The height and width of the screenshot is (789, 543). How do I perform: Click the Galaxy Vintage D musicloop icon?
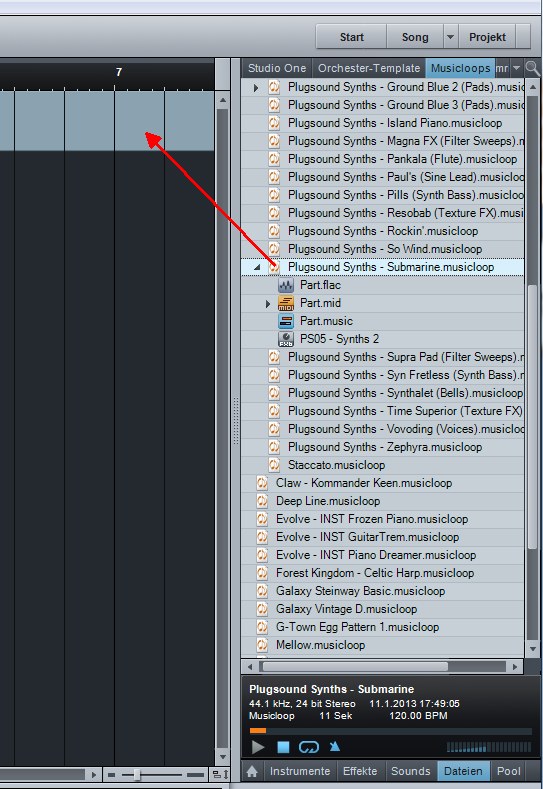click(x=262, y=609)
